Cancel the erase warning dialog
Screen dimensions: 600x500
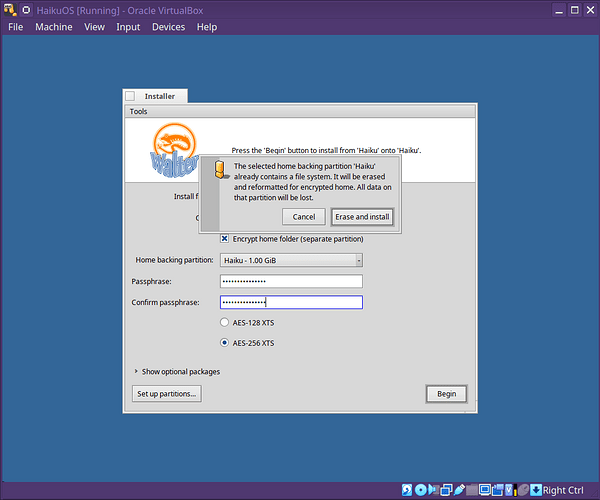pos(304,217)
